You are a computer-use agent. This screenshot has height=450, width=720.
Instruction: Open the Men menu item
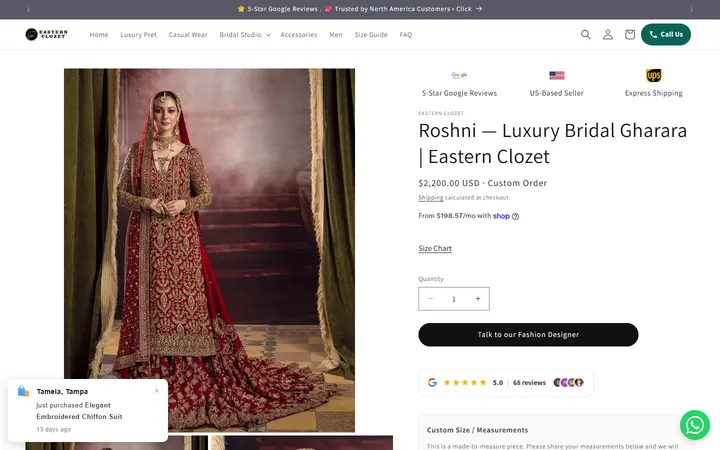336,34
